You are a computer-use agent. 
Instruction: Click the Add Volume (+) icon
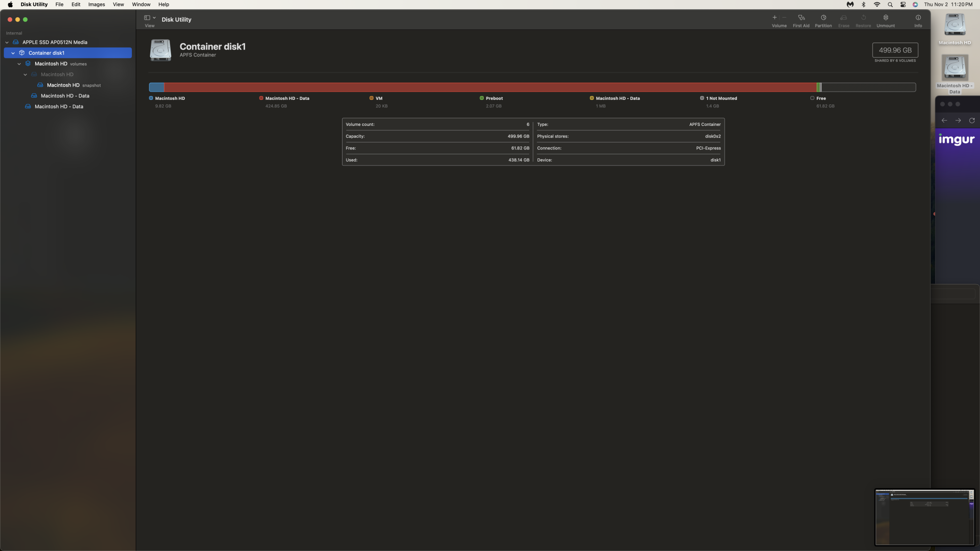coord(774,17)
